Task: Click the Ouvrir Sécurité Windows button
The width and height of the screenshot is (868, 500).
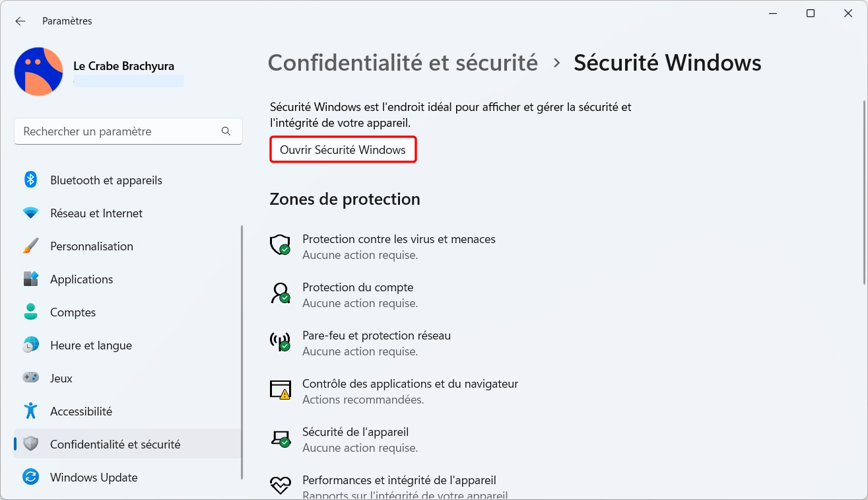Action: click(343, 150)
